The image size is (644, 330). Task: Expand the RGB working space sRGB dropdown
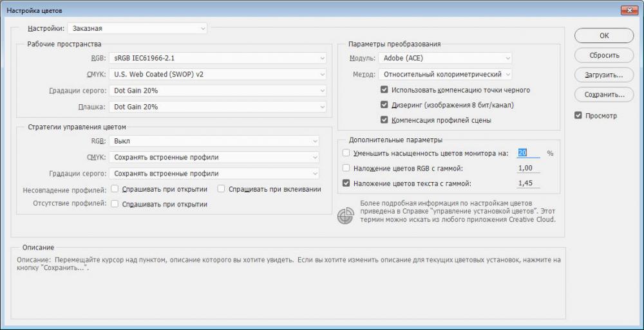[218, 58]
